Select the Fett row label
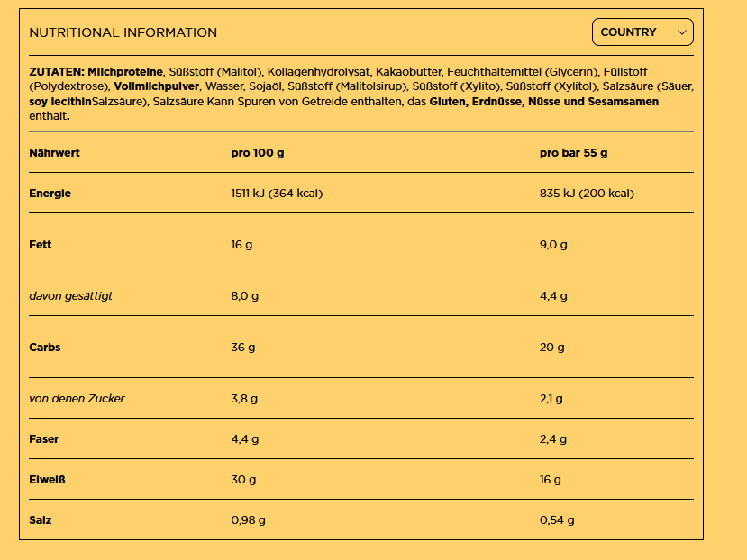747x560 pixels. (x=40, y=245)
